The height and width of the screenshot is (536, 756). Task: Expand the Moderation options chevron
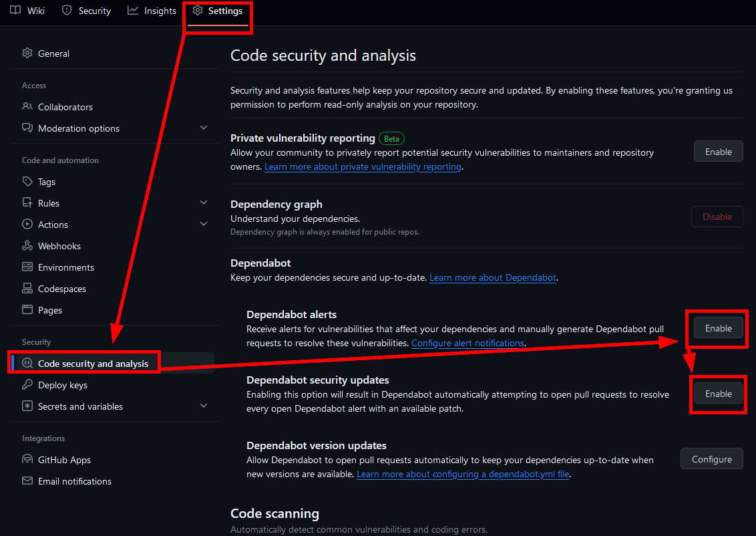tap(204, 128)
